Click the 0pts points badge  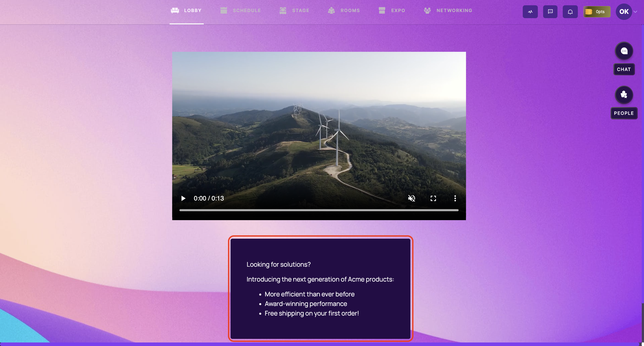597,12
